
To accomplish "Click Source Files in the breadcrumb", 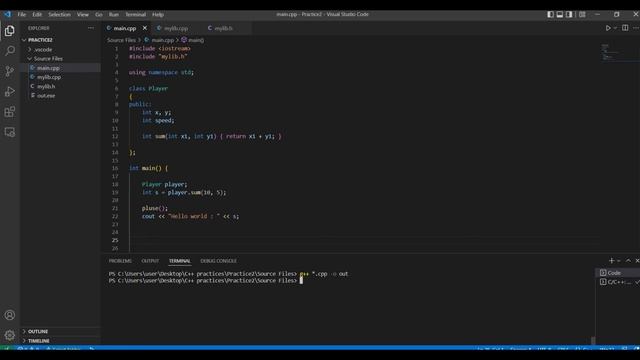I will pyautogui.click(x=121, y=40).
